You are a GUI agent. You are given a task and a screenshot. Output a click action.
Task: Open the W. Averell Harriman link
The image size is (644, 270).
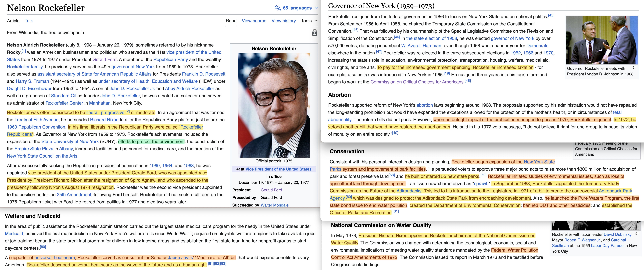pos(421,46)
